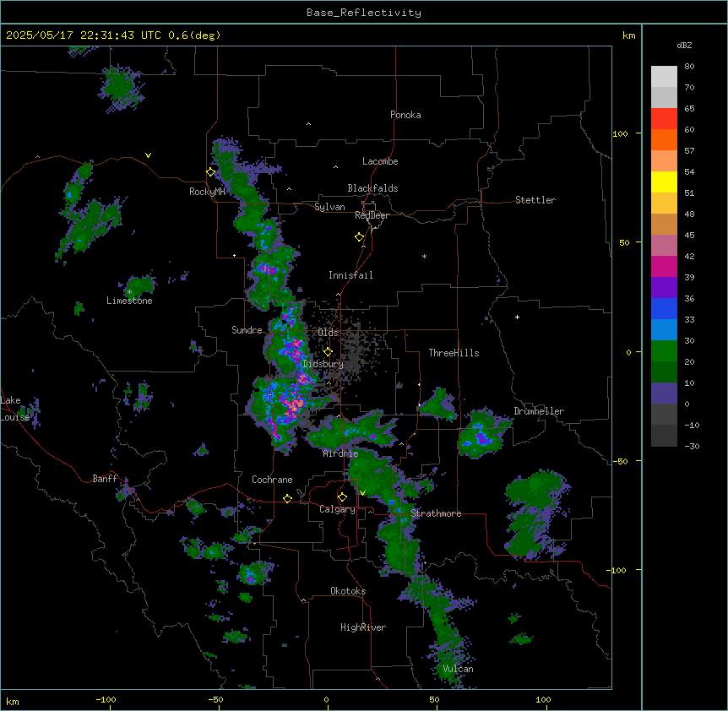
Task: Click the yellow diamond marker above Calgary label
Action: (x=342, y=497)
